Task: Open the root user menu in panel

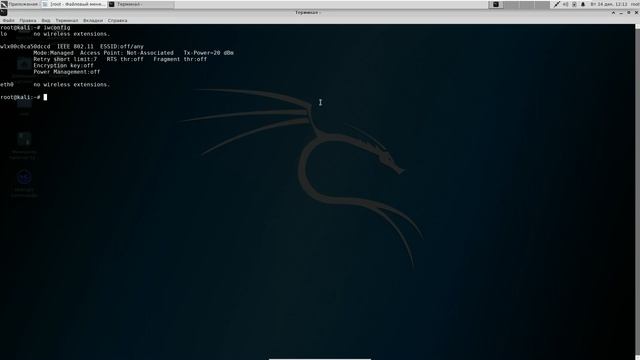Action: [x=635, y=4]
